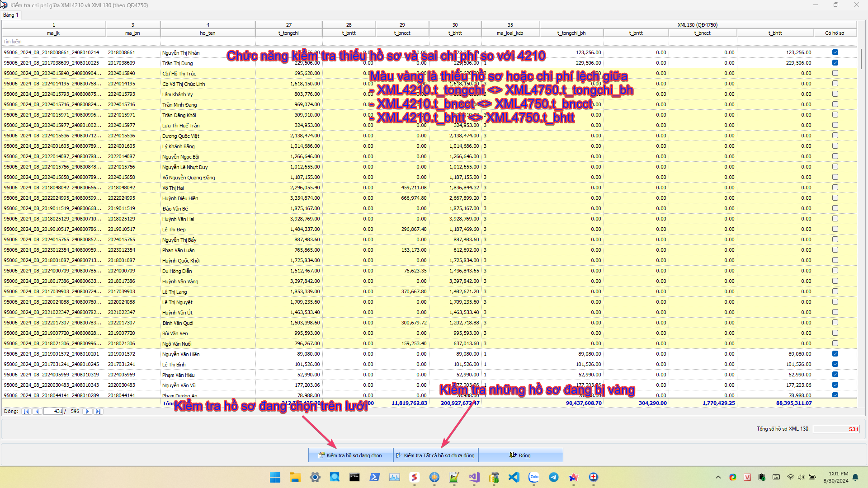Open purple Visual Studio taskbar icon

pyautogui.click(x=474, y=477)
